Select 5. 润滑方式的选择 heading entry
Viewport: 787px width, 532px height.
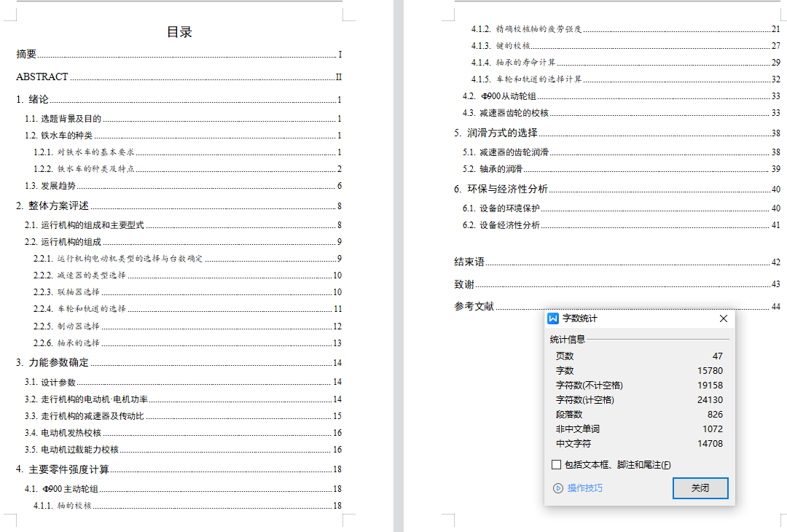click(x=617, y=133)
